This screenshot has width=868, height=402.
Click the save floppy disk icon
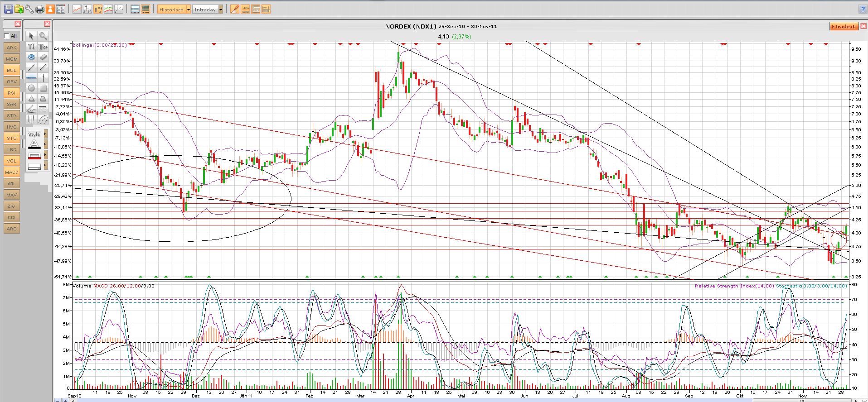click(x=8, y=9)
